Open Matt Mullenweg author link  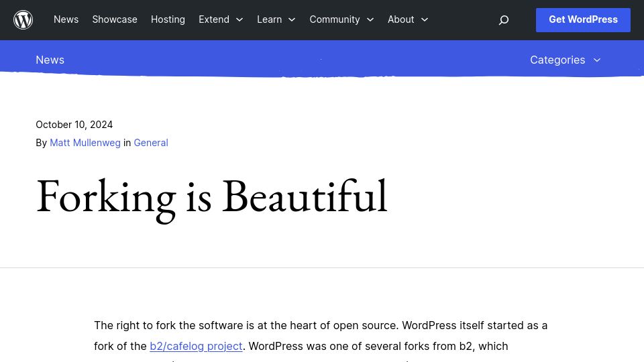pyautogui.click(x=85, y=143)
